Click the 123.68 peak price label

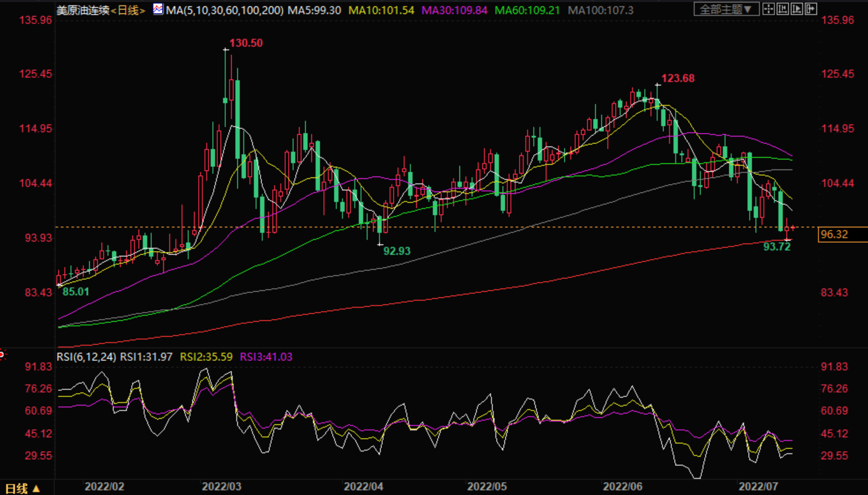678,78
